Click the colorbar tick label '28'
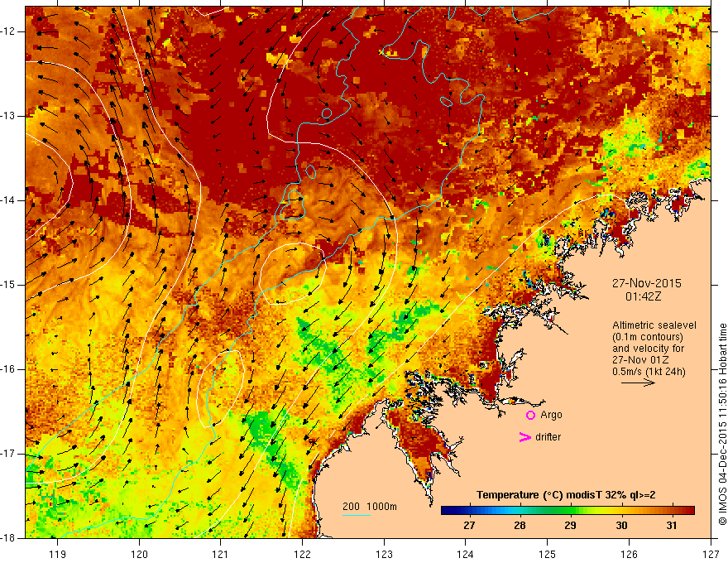 point(520,526)
